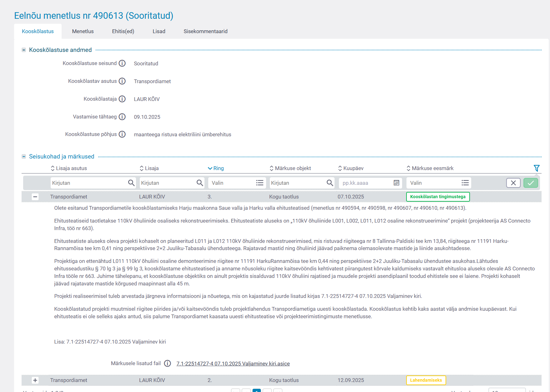Expand the Transpordiamet row dated 12.09.2025
The height and width of the screenshot is (392, 550).
point(35,380)
